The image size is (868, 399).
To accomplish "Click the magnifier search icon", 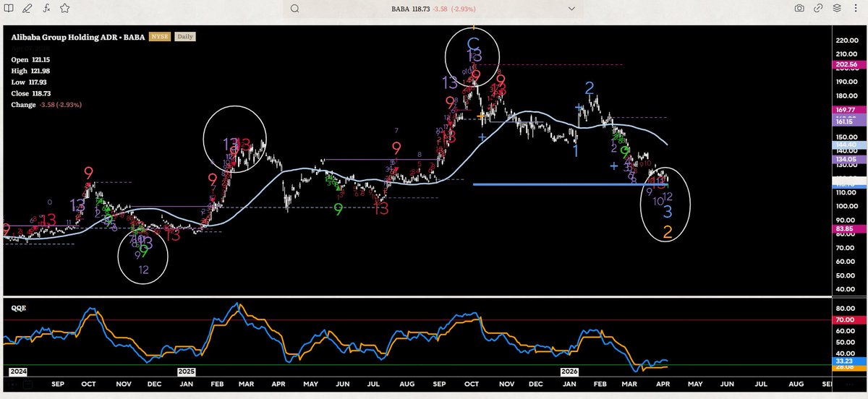I will point(294,9).
